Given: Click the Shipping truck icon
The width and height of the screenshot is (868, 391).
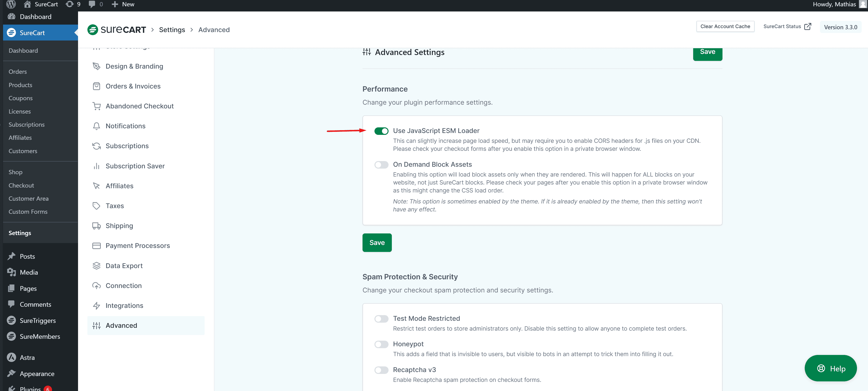Looking at the screenshot, I should pos(96,226).
